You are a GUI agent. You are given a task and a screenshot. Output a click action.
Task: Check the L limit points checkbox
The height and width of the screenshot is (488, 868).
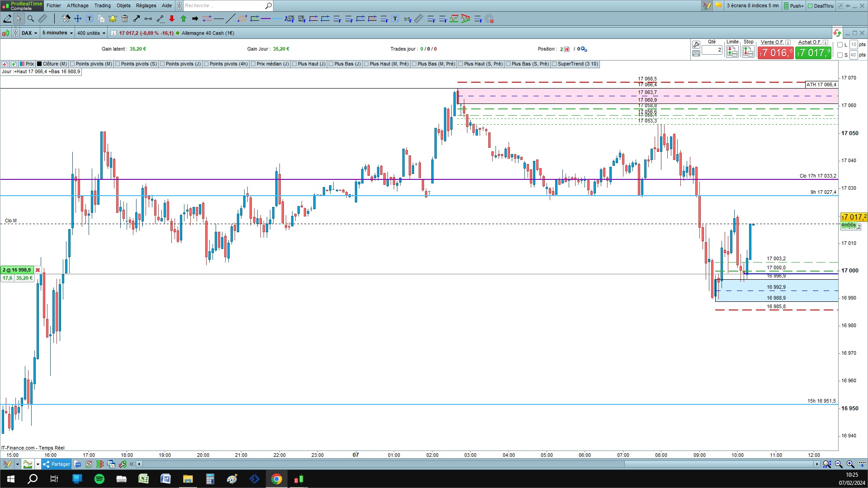point(840,45)
